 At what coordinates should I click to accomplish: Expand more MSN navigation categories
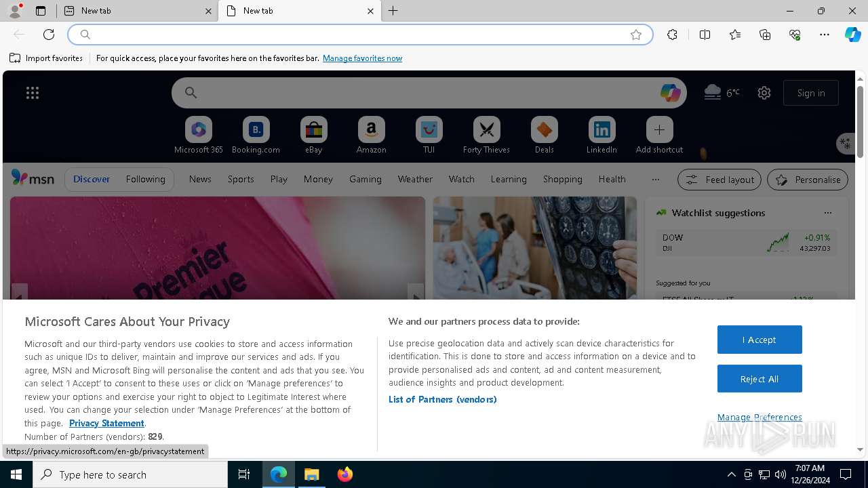tap(655, 180)
